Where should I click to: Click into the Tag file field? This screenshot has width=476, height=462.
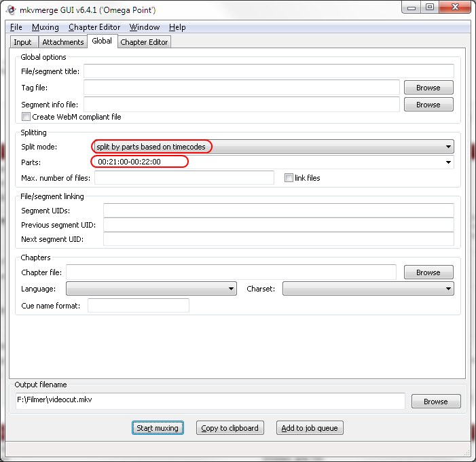[x=241, y=88]
